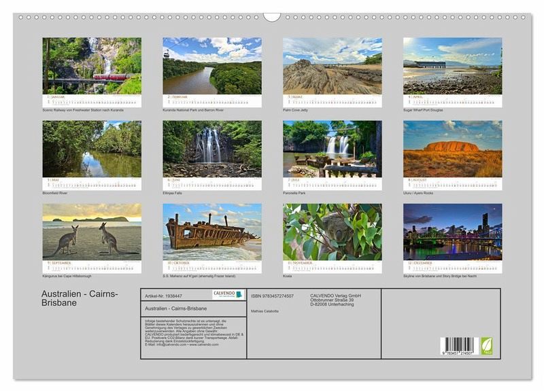544x392 pixels.
Task: Open the Bloomfield River May thumbnail
Action: tap(92, 149)
